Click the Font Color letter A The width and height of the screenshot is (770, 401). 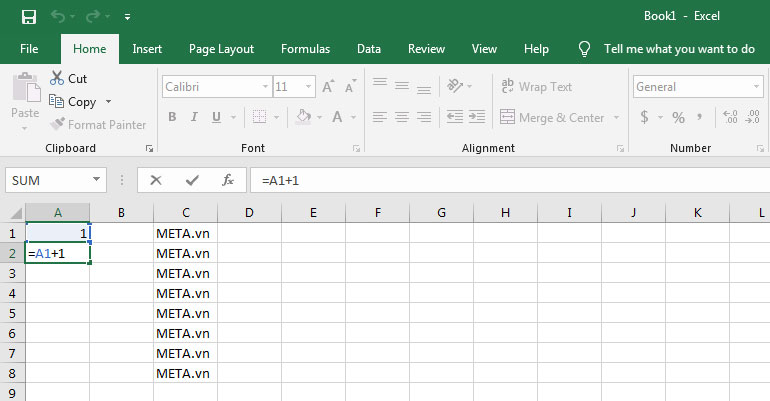[337, 117]
